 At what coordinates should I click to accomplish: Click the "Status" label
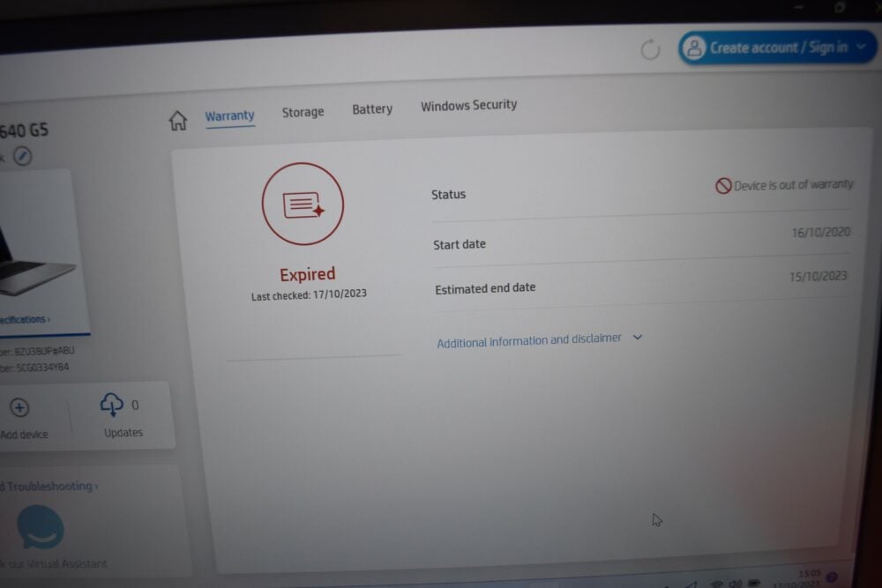click(448, 195)
